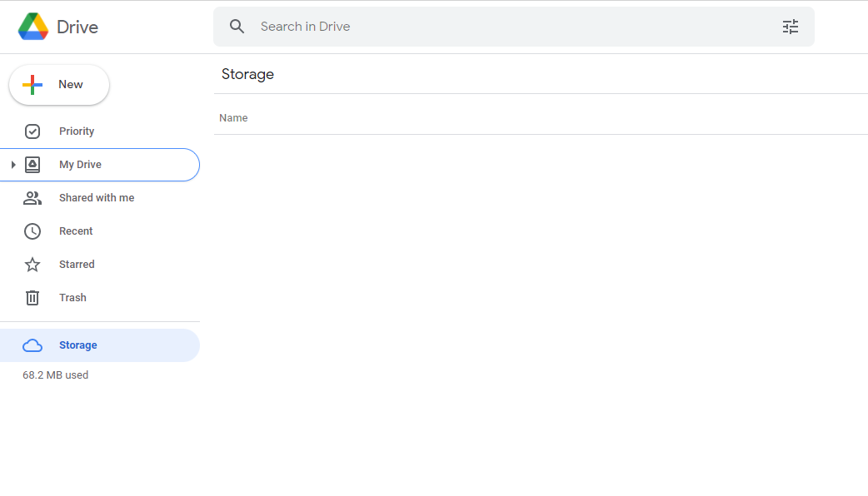Click the Google Drive logo icon

33,27
